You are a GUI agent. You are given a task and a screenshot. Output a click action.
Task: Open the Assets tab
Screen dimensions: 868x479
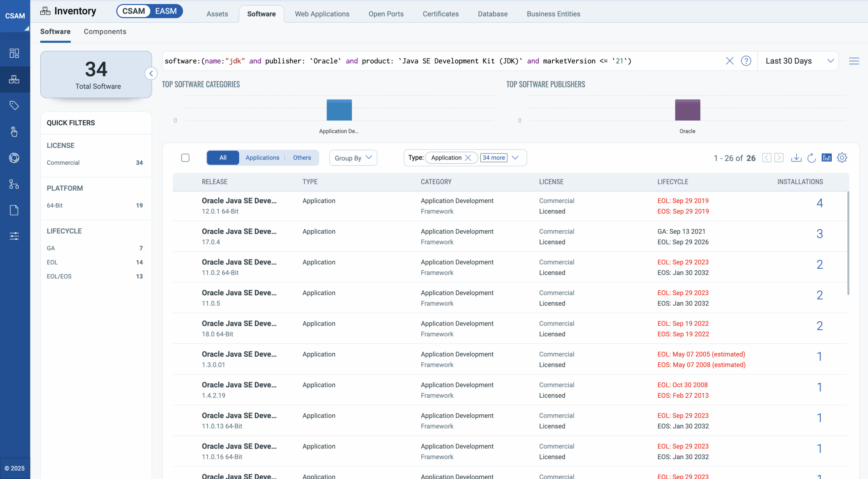pyautogui.click(x=217, y=14)
